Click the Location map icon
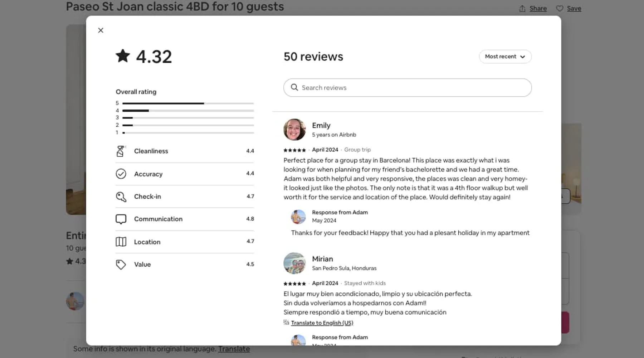The width and height of the screenshot is (644, 358). pyautogui.click(x=121, y=242)
